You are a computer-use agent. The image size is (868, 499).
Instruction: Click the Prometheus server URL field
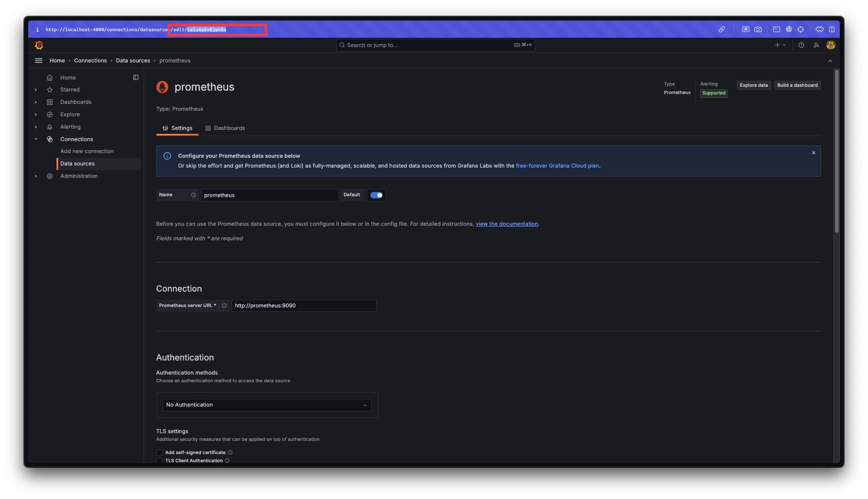(304, 306)
